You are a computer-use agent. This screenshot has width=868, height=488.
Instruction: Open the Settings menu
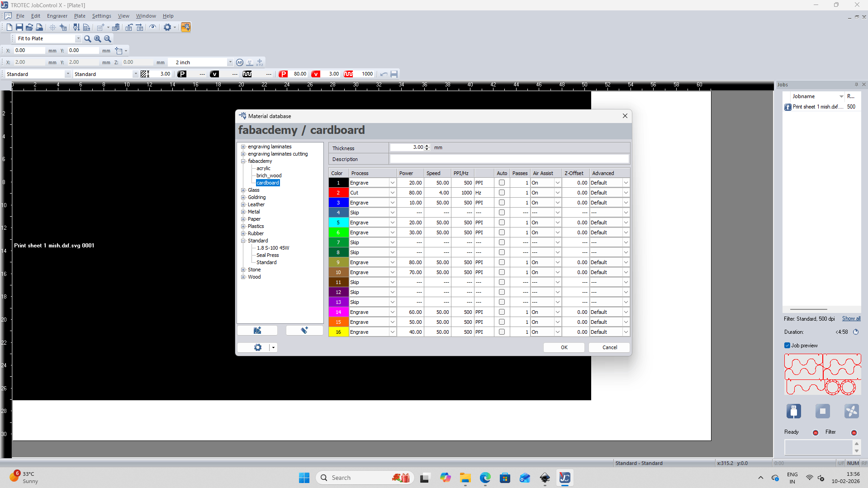(x=102, y=16)
